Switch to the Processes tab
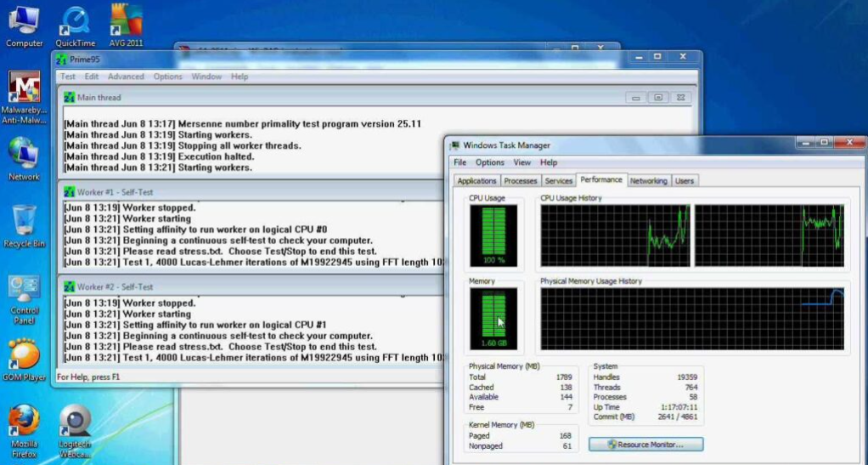 (x=521, y=181)
